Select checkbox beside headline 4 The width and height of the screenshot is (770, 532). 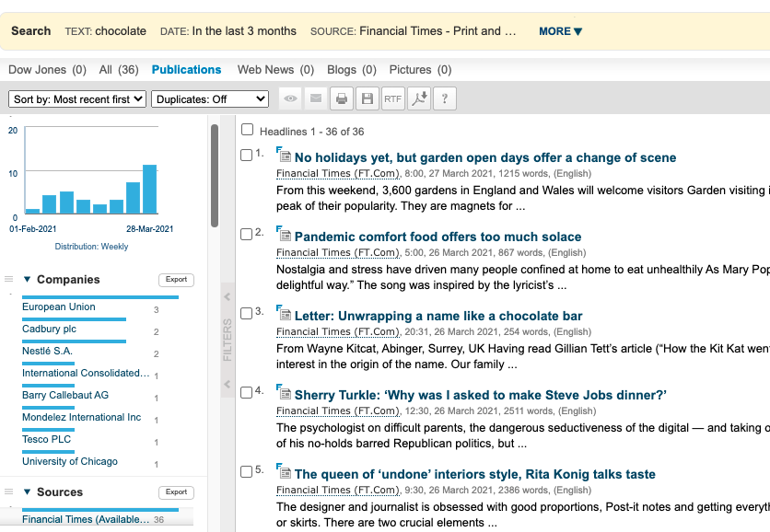246,393
